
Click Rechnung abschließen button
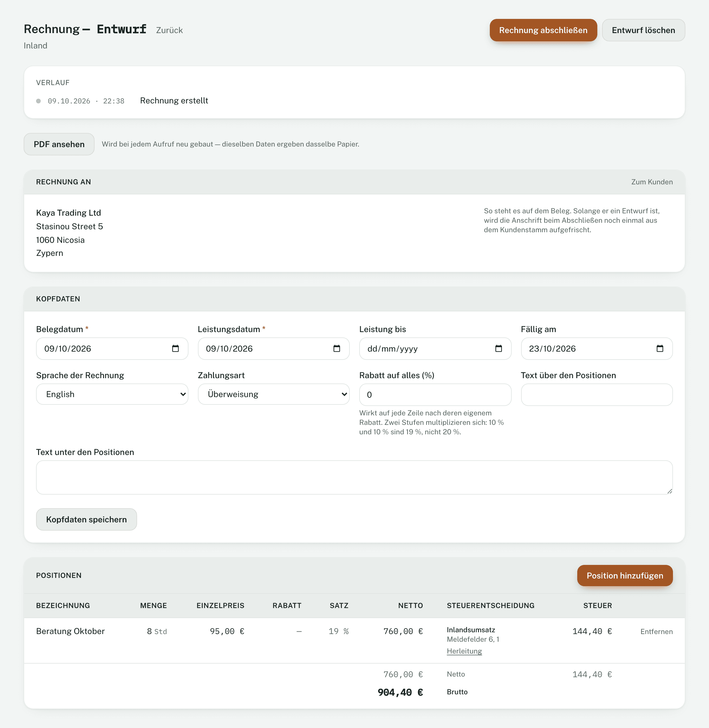[543, 30]
